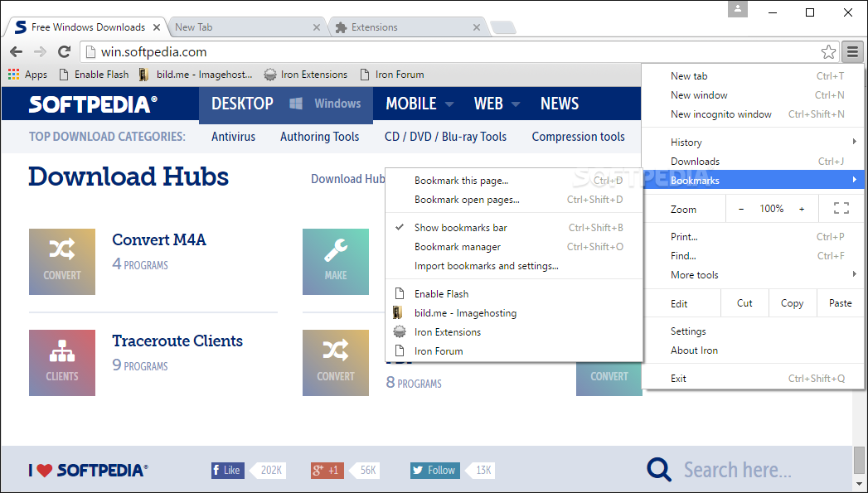This screenshot has height=493, width=868.
Task: Click the fullscreen icon in Zoom row
Action: click(841, 209)
